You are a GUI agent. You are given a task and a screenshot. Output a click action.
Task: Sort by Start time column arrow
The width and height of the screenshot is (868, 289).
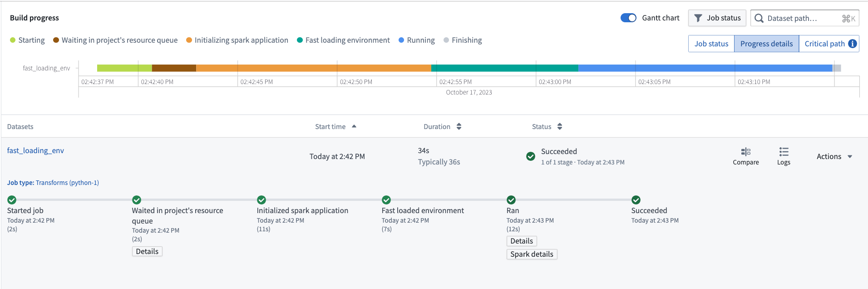tap(354, 126)
